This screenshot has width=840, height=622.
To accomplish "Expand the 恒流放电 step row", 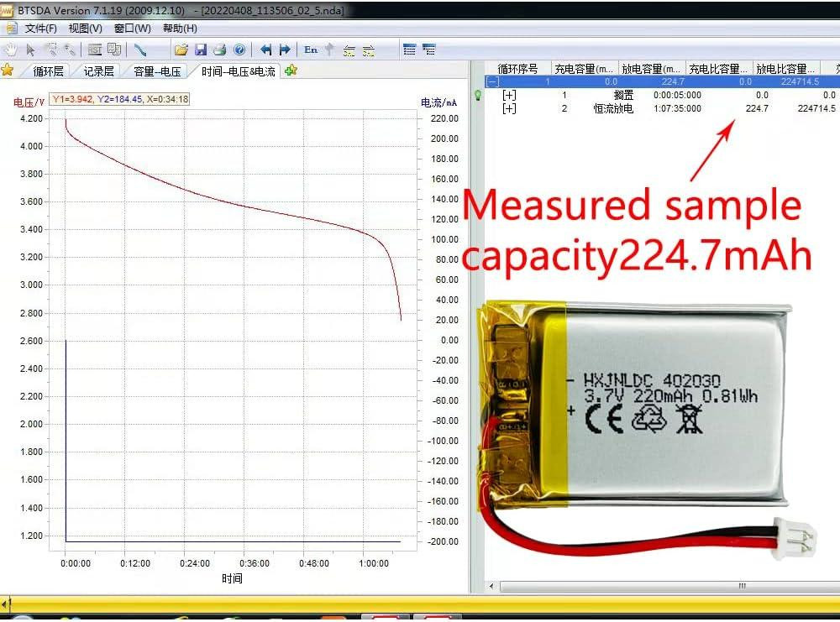I will tap(509, 109).
